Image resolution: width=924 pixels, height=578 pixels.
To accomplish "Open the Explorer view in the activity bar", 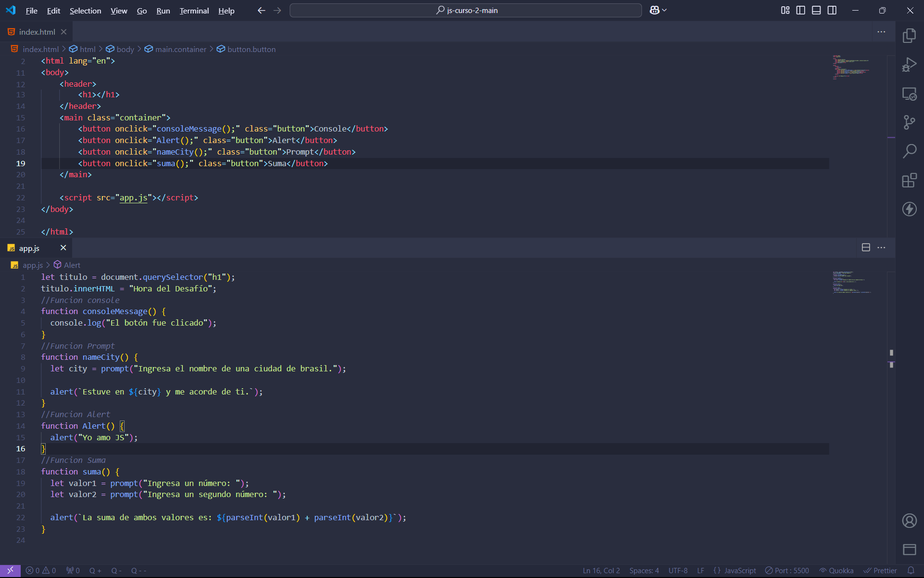I will [909, 36].
